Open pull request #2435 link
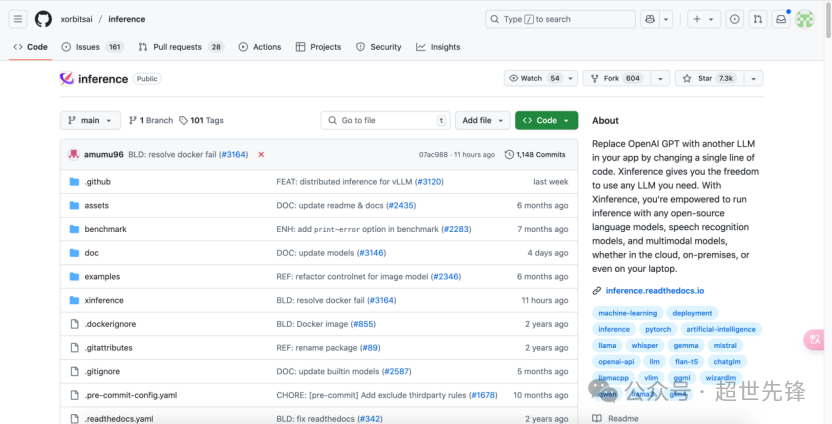Viewport: 832px width, 424px height. point(401,205)
